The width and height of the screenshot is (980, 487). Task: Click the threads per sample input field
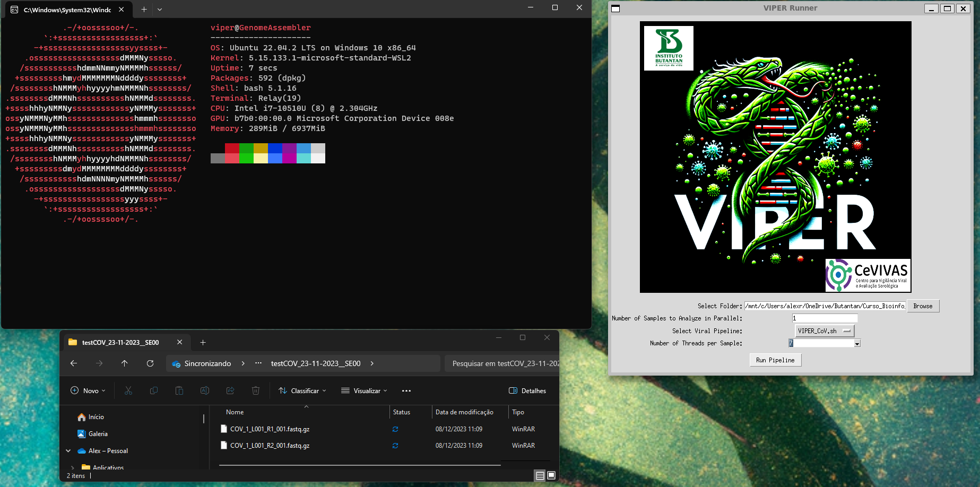click(x=821, y=344)
